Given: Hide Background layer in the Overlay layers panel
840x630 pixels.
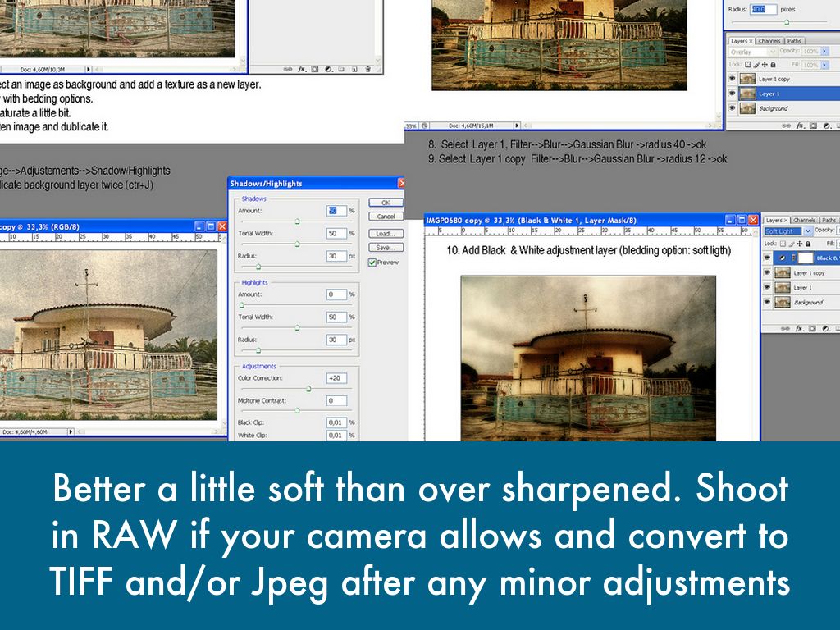Looking at the screenshot, I should [x=732, y=108].
